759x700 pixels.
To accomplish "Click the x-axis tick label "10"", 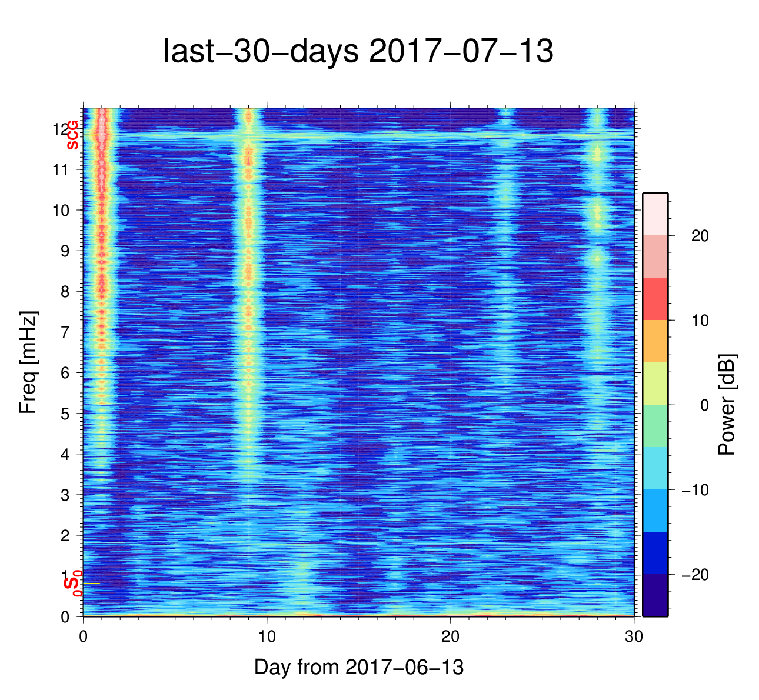I will [267, 638].
